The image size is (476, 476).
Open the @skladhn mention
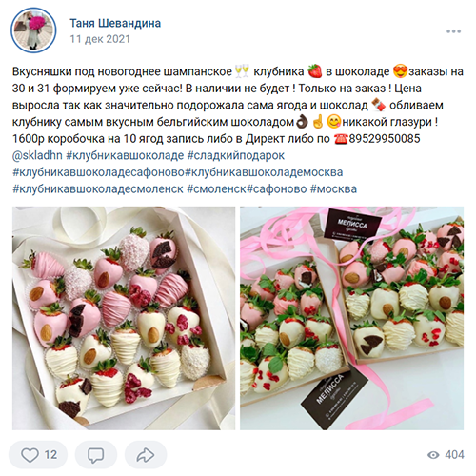click(37, 155)
